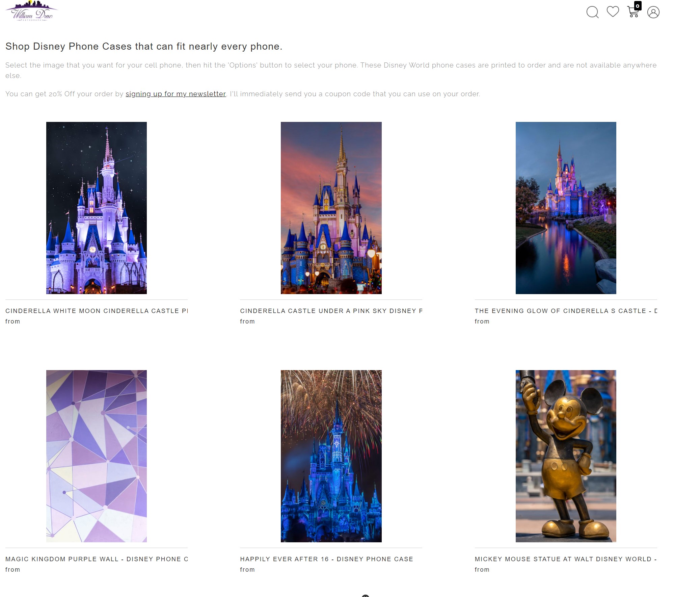
Task: Open the search magnifier icon
Action: point(592,12)
